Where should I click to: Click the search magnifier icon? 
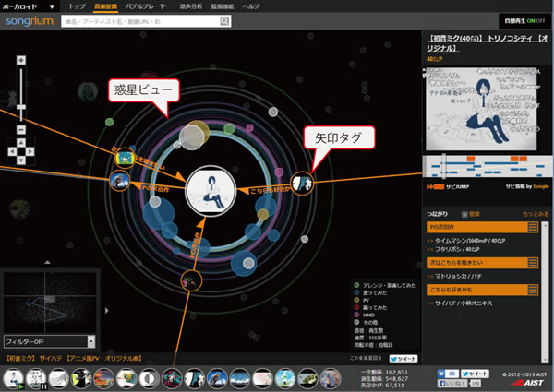224,21
